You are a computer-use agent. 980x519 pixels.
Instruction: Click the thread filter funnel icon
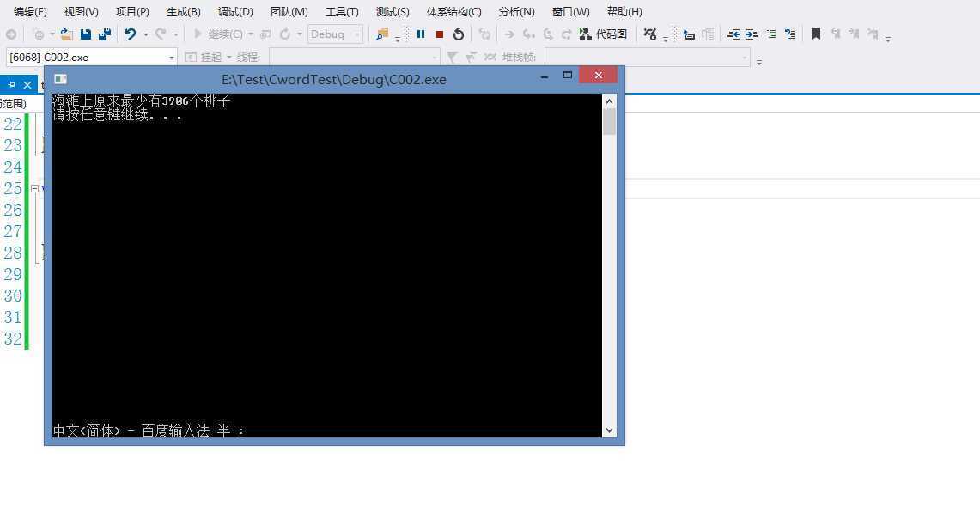coord(452,57)
